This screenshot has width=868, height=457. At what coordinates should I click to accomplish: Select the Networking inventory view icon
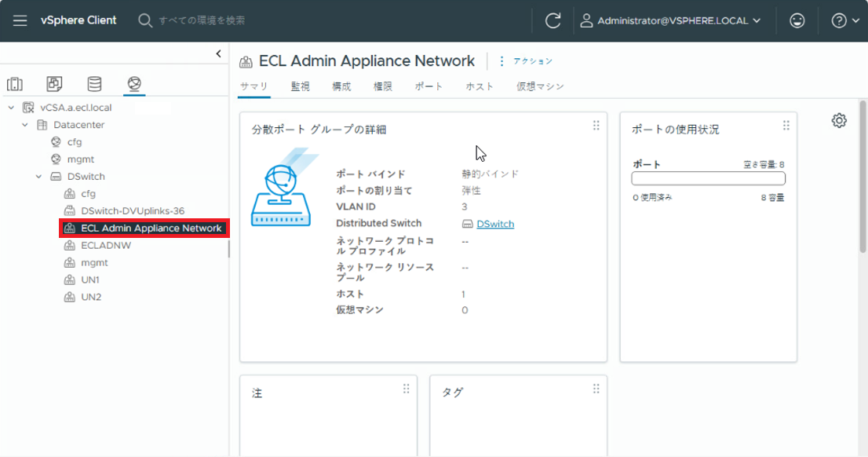pos(134,84)
